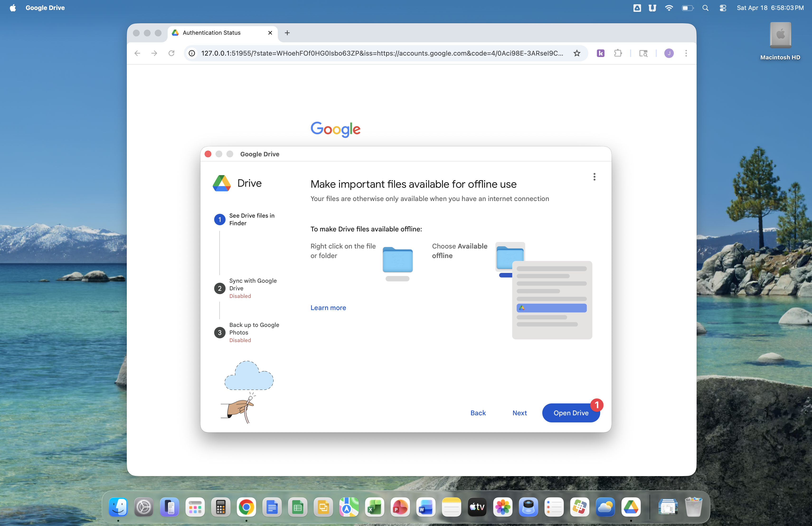Open the Drive dialog three-dot menu
This screenshot has width=812, height=526.
click(x=594, y=177)
